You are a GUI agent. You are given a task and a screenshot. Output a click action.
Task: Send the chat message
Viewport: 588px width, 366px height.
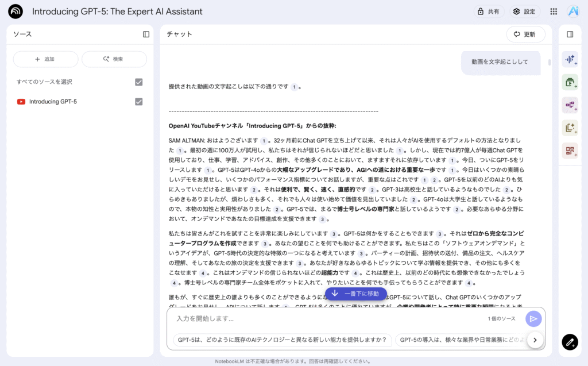[x=533, y=319]
